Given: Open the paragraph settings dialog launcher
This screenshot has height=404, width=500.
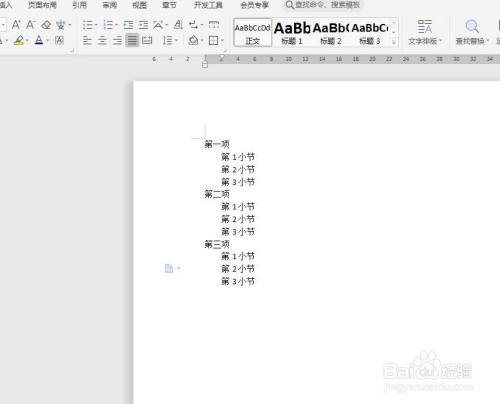Looking at the screenshot, I should pyautogui.click(x=225, y=51).
